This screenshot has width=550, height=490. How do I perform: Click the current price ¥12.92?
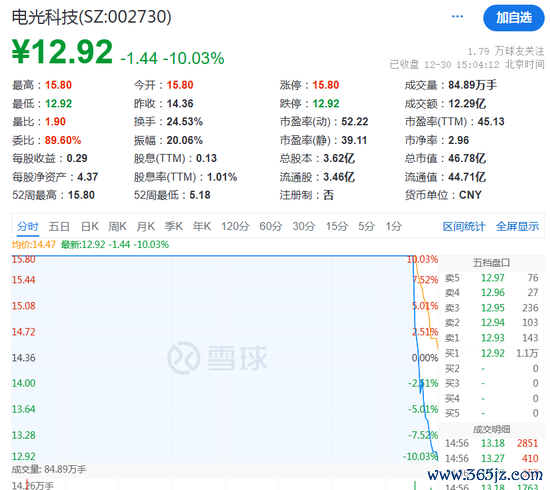pos(62,52)
